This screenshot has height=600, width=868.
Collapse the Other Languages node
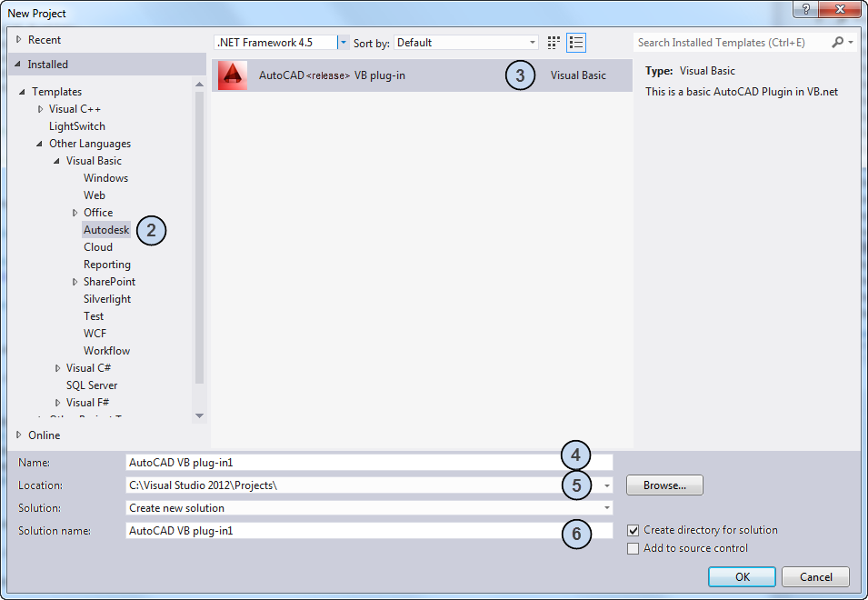point(39,144)
